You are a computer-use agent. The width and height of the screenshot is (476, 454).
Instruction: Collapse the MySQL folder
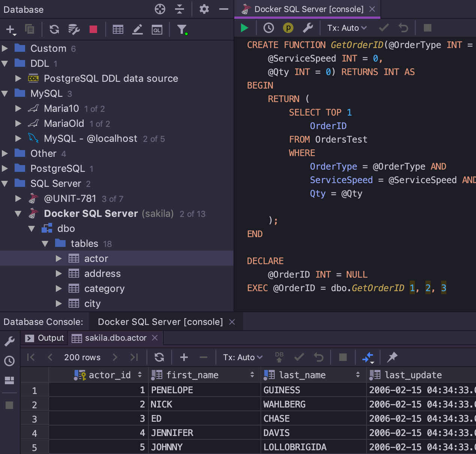[5, 93]
